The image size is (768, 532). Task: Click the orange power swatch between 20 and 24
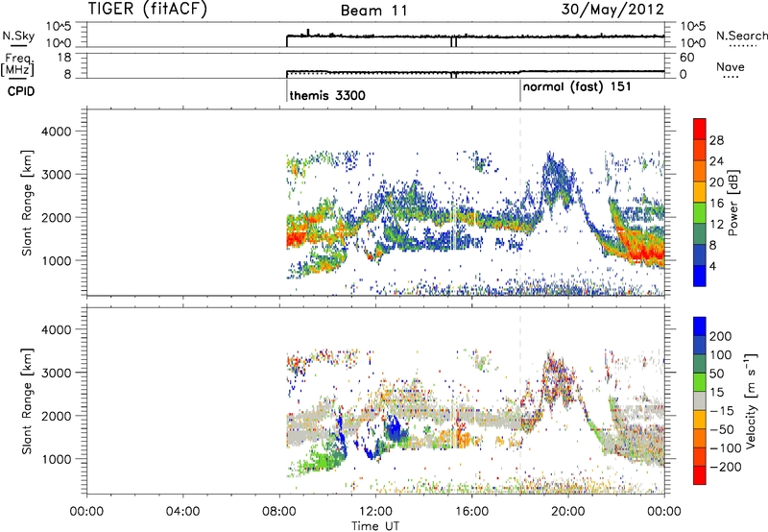tap(700, 171)
